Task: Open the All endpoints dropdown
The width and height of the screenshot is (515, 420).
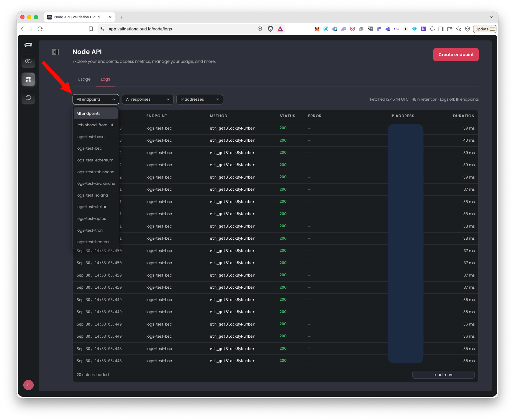Action: (x=96, y=99)
